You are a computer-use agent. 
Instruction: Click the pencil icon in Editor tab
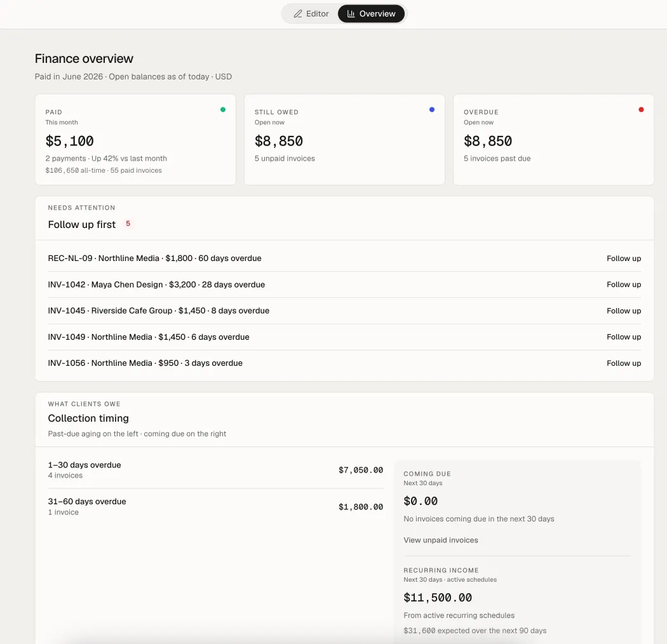tap(298, 13)
